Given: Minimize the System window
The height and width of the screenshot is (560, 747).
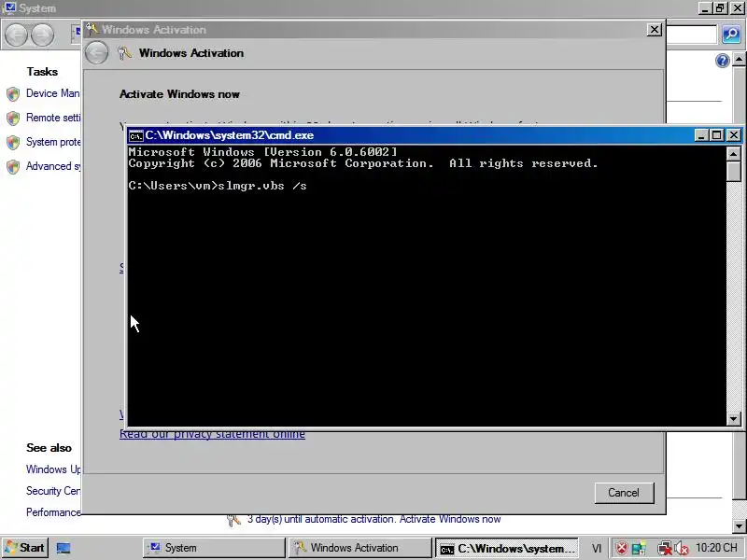Looking at the screenshot, I should [705, 7].
